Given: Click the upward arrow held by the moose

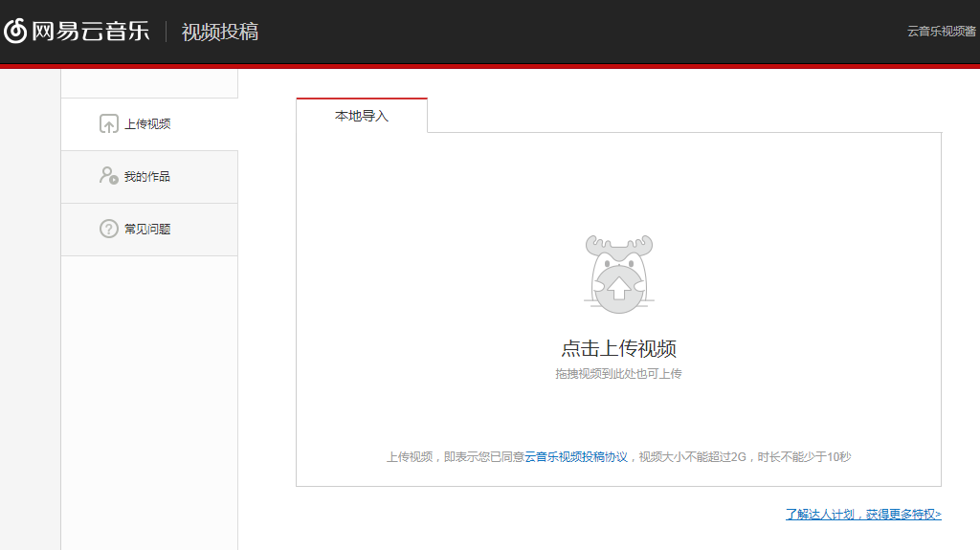Looking at the screenshot, I should (x=619, y=286).
